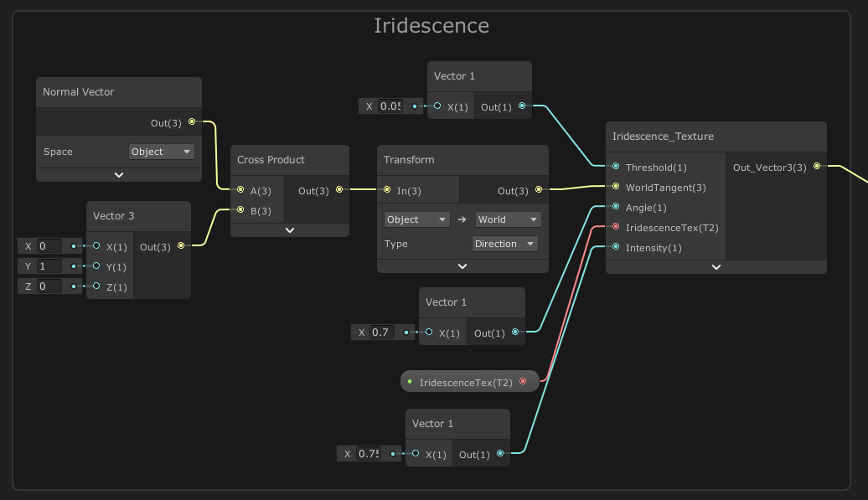
Task: Open Transform Type dropdown set to Direction
Action: [505, 244]
